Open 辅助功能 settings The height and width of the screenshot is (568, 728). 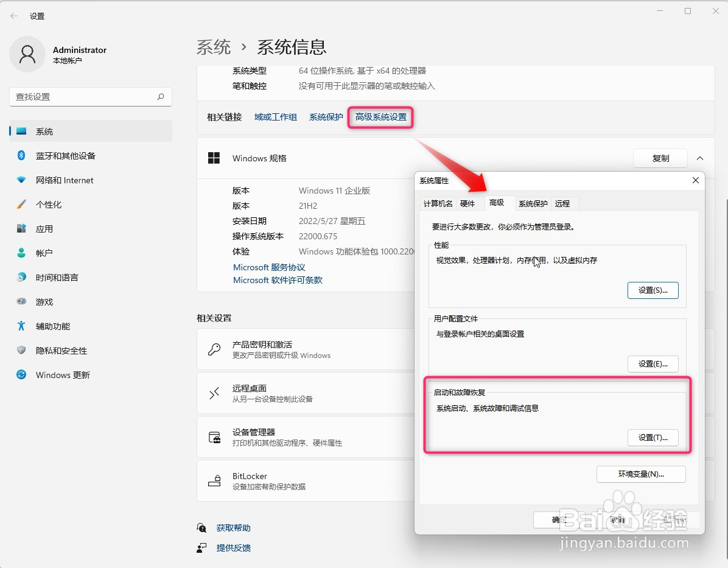point(91,326)
